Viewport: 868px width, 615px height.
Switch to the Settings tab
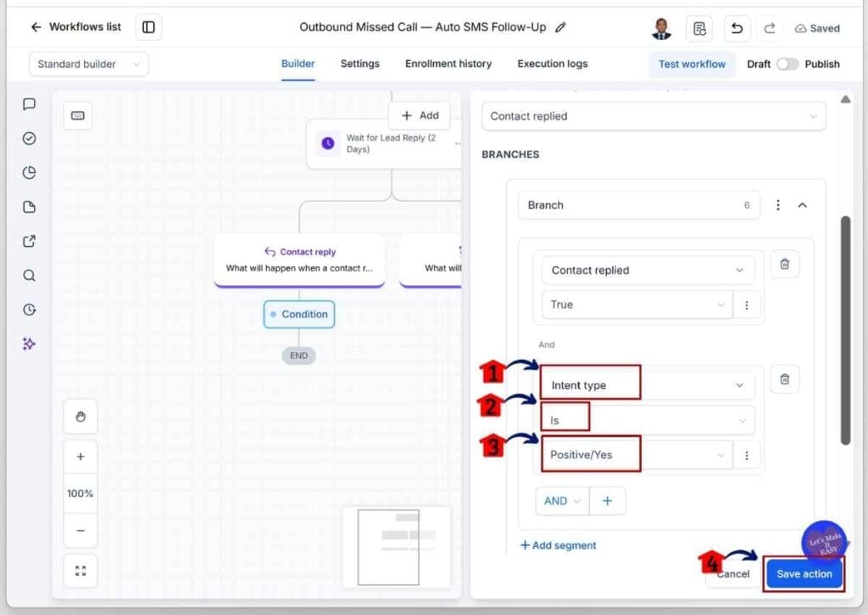point(359,64)
